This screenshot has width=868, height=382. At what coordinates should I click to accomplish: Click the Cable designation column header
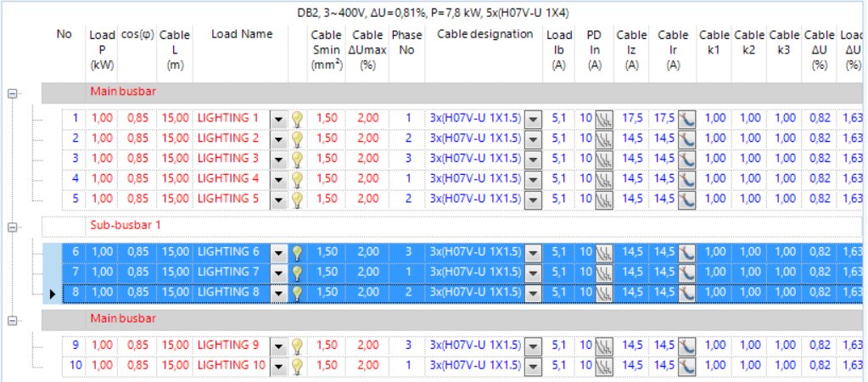coord(484,35)
